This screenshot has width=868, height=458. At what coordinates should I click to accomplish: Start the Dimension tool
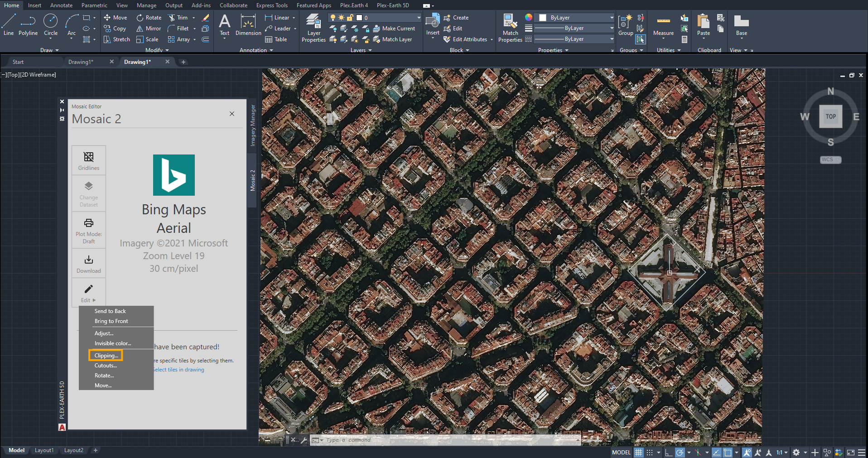[248, 25]
